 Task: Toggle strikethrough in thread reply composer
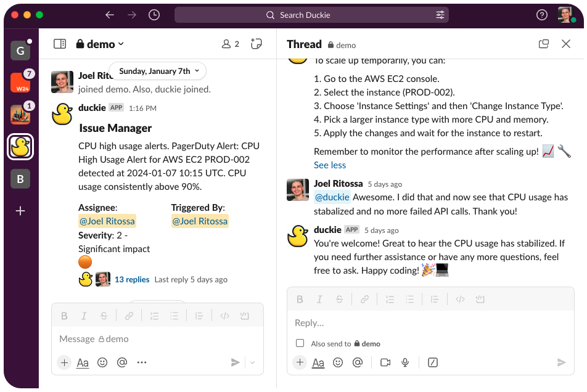pyautogui.click(x=339, y=299)
